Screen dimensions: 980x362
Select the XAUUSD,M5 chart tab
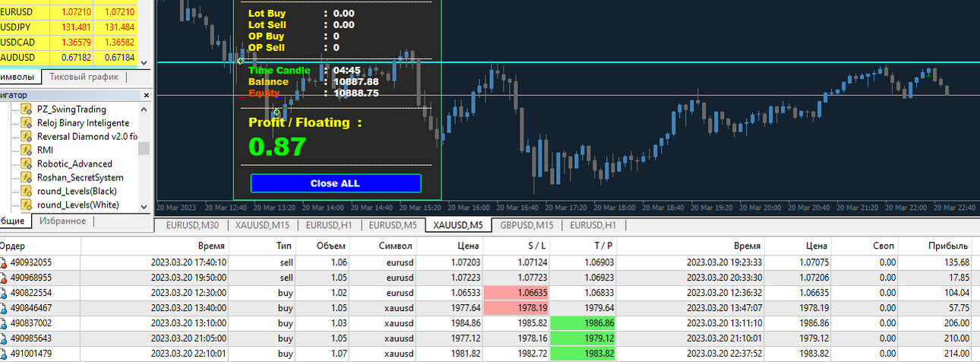coord(458,225)
